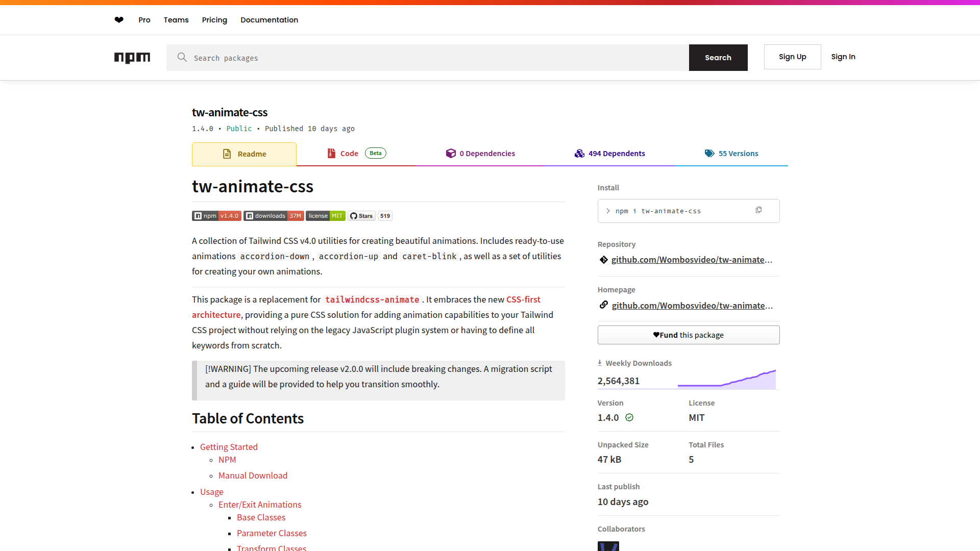
Task: Open the tailwindcss-animate link
Action: click(x=372, y=300)
